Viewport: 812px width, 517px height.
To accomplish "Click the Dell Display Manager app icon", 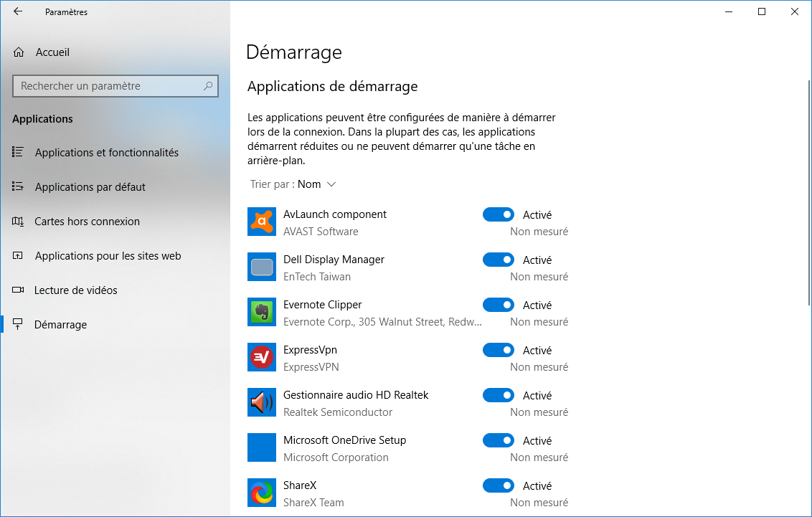I will pyautogui.click(x=262, y=267).
